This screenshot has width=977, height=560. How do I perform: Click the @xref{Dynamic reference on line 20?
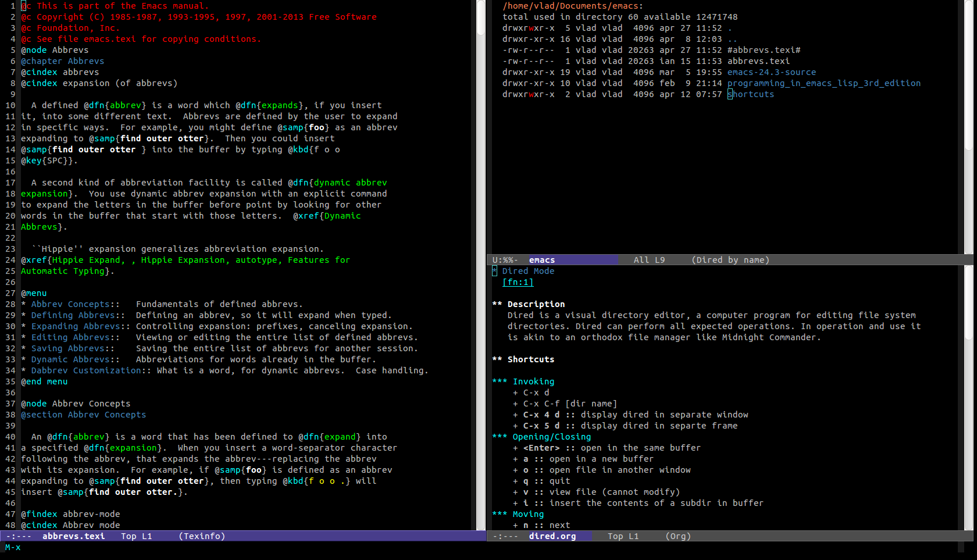point(327,216)
